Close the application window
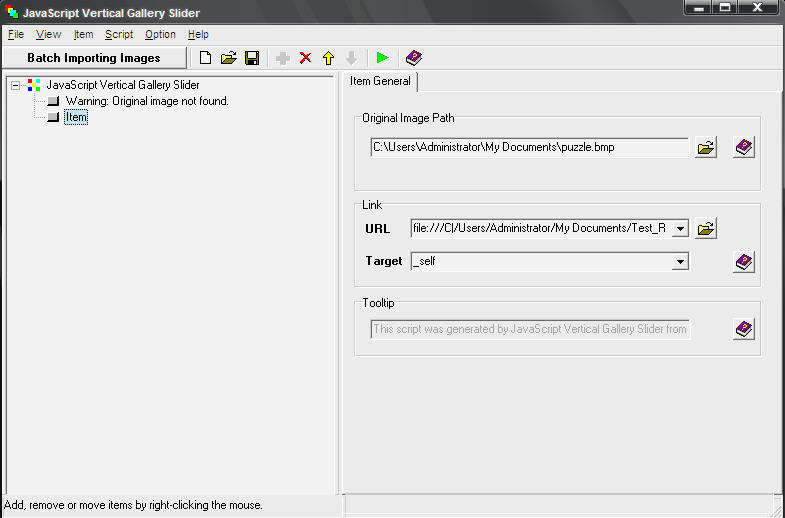Image resolution: width=785 pixels, height=518 pixels. point(757,8)
